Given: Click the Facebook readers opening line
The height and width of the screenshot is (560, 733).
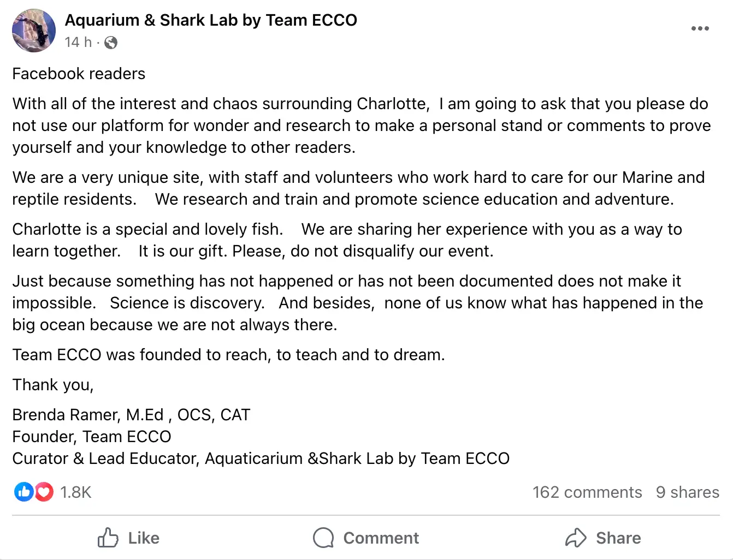Looking at the screenshot, I should click(79, 73).
